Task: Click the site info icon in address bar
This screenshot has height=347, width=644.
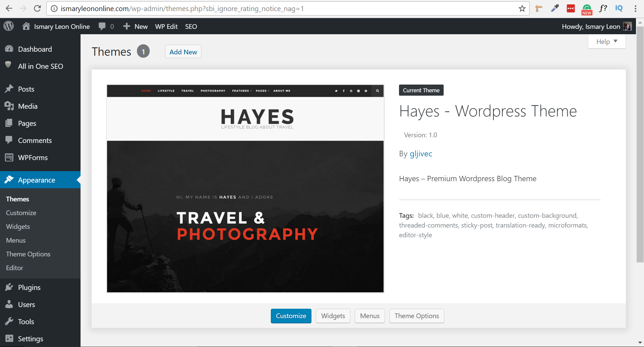Action: tap(54, 9)
